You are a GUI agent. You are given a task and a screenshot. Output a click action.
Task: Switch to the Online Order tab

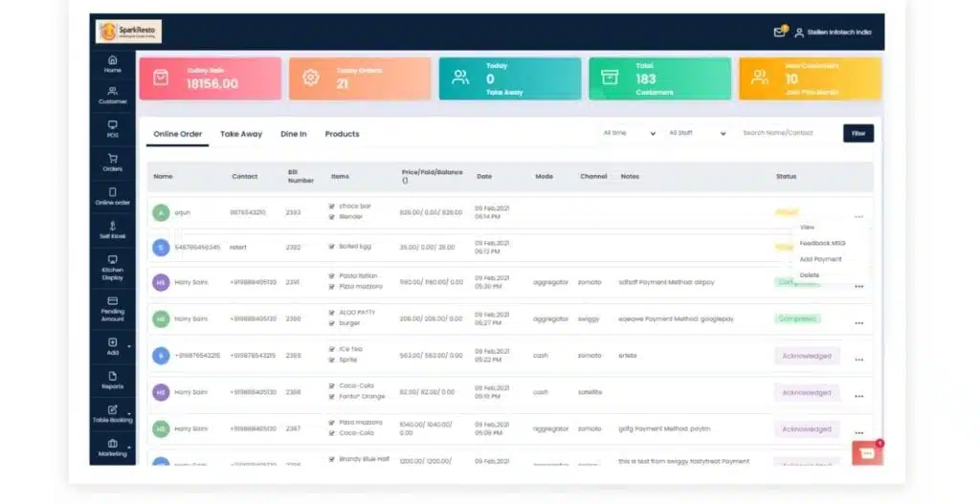[177, 134]
